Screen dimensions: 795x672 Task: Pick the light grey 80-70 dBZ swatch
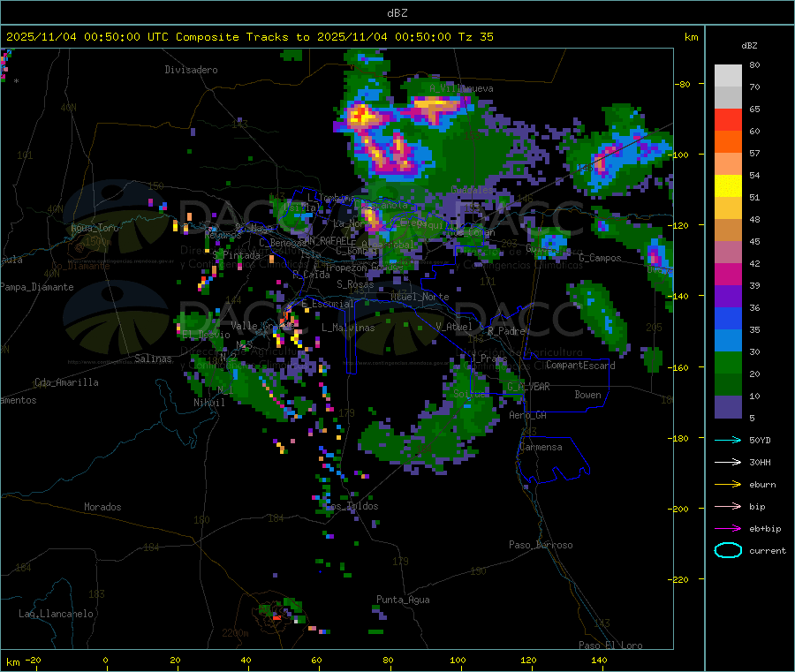728,76
